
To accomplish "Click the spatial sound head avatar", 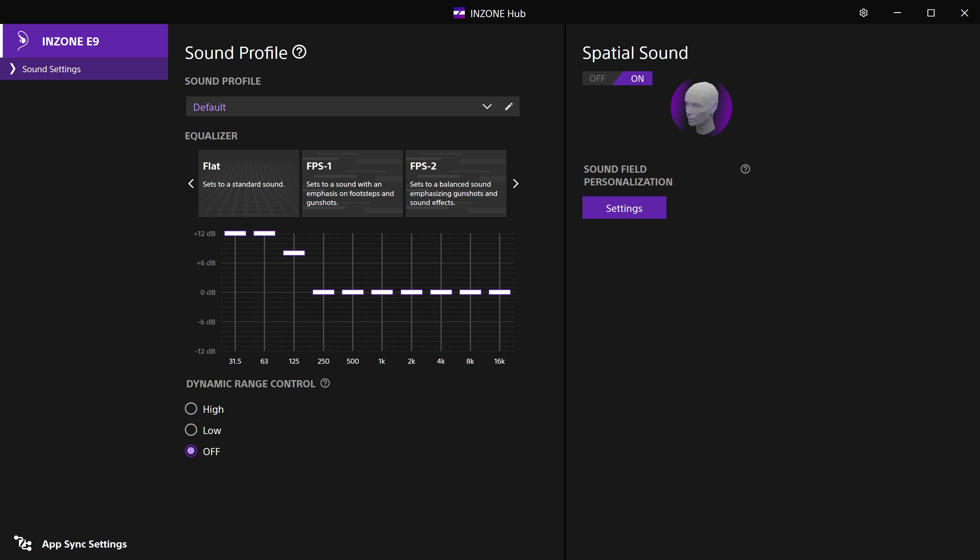I will (701, 108).
